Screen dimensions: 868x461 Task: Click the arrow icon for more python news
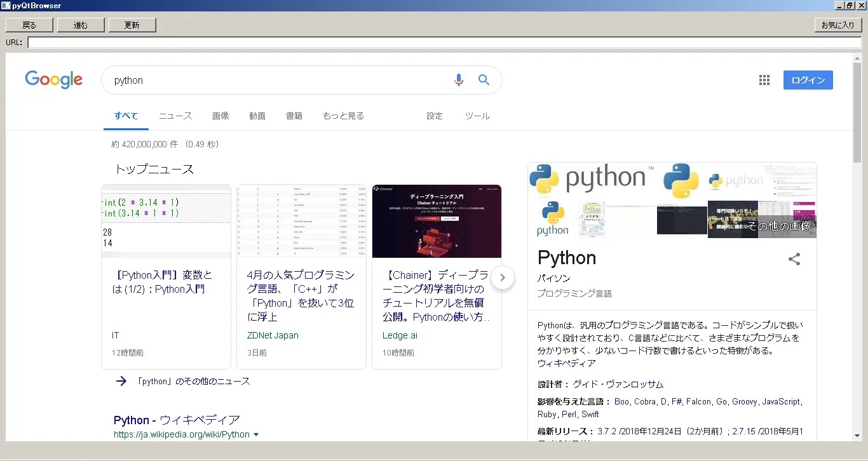(121, 381)
